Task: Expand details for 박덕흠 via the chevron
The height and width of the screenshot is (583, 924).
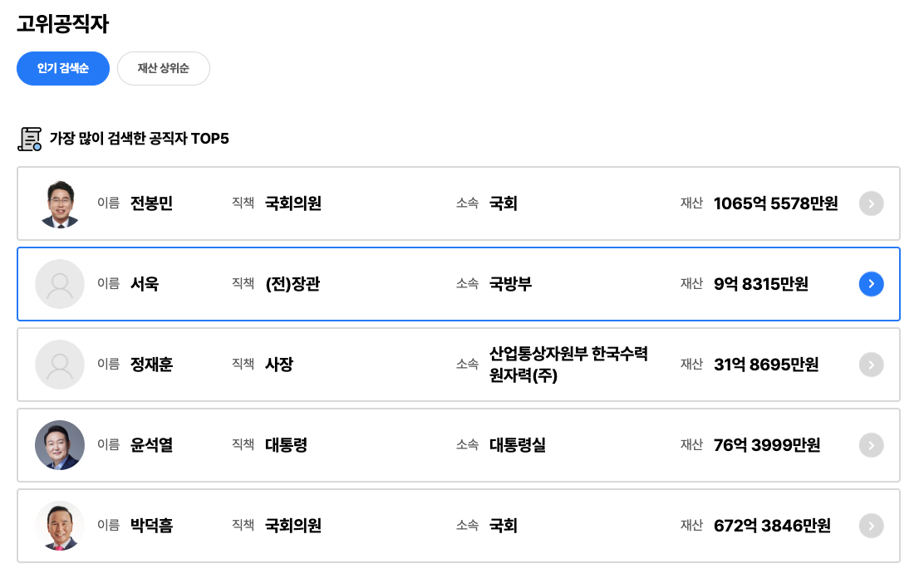Action: pos(871,525)
